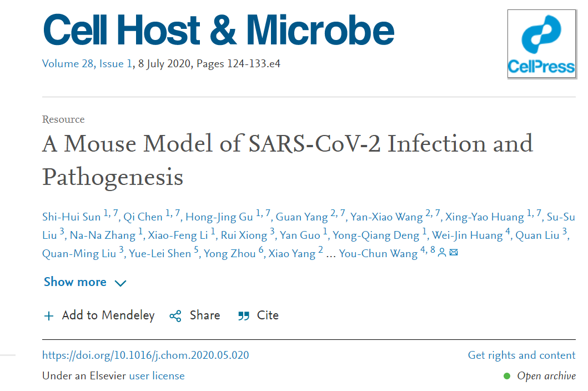Open the Cell Host & Microbe journal title
The height and width of the screenshot is (391, 588).
click(x=219, y=30)
